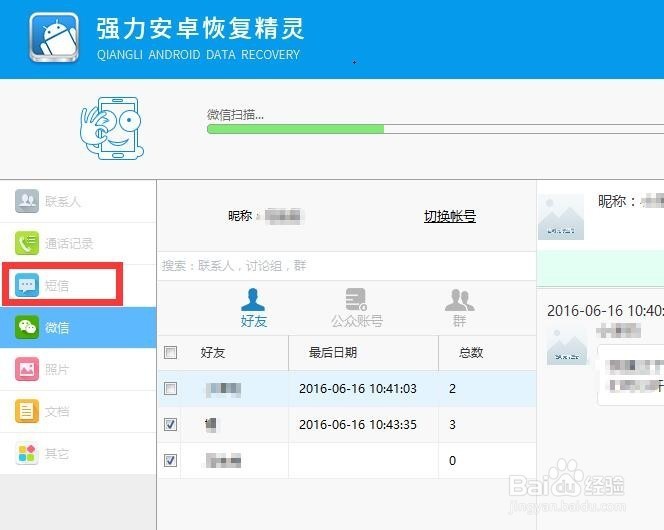Click the 切换帐号 switch account link
664x530 pixels.
pyautogui.click(x=450, y=216)
